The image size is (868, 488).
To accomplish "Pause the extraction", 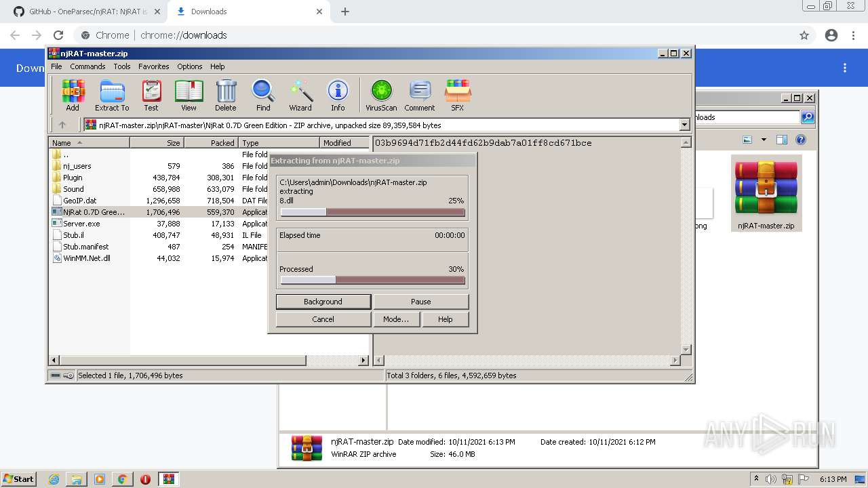I will click(420, 302).
